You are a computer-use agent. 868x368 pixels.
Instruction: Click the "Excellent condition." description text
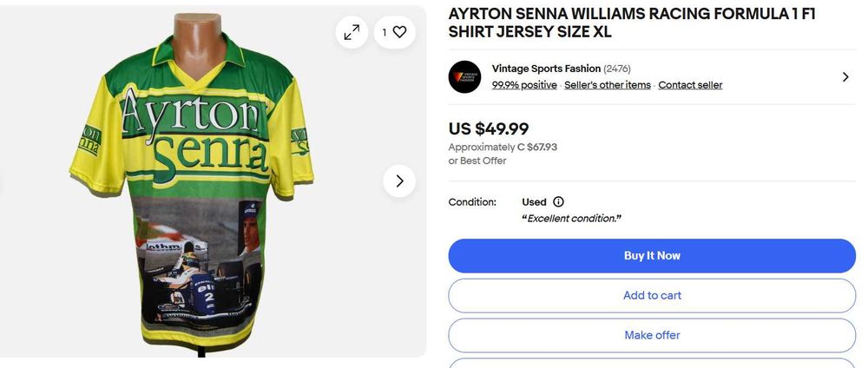pyautogui.click(x=571, y=219)
